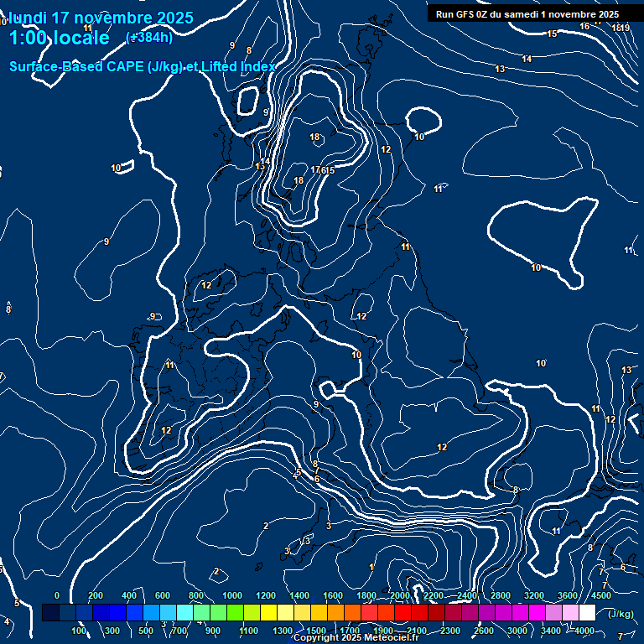Click the forecast date 'lundi 17 novembre 2025'
The height and width of the screenshot is (644, 644).
(x=101, y=18)
